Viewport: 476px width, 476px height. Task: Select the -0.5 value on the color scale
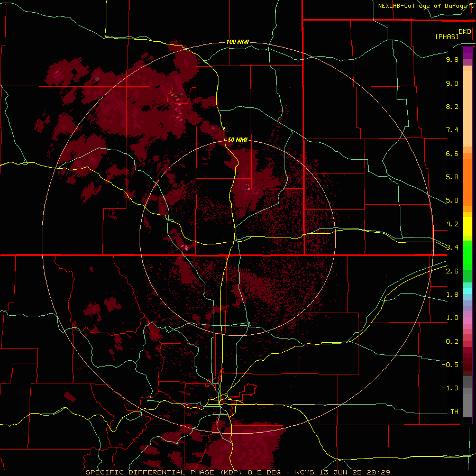pyautogui.click(x=450, y=365)
